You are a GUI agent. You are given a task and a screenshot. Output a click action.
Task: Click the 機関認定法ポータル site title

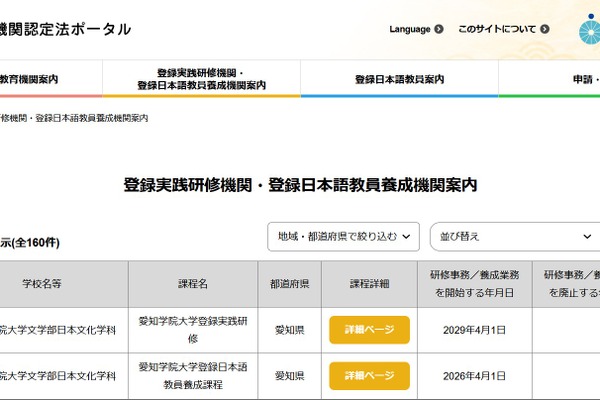click(65, 29)
